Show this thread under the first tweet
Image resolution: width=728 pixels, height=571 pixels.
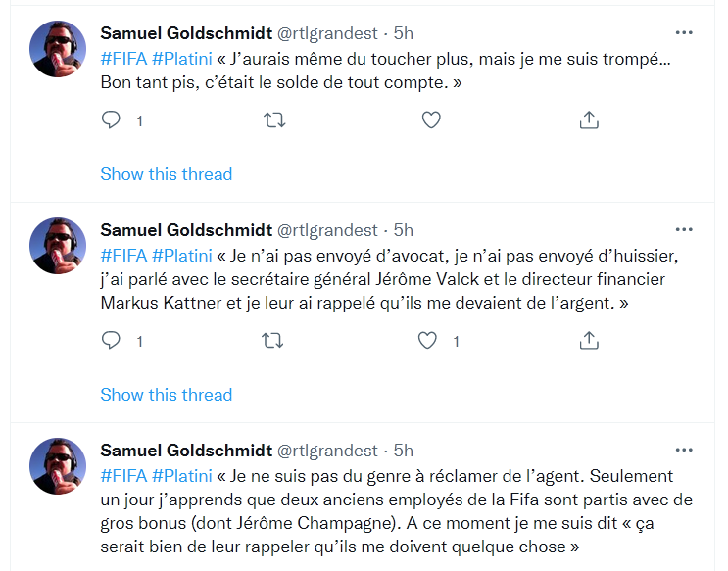[x=167, y=174]
